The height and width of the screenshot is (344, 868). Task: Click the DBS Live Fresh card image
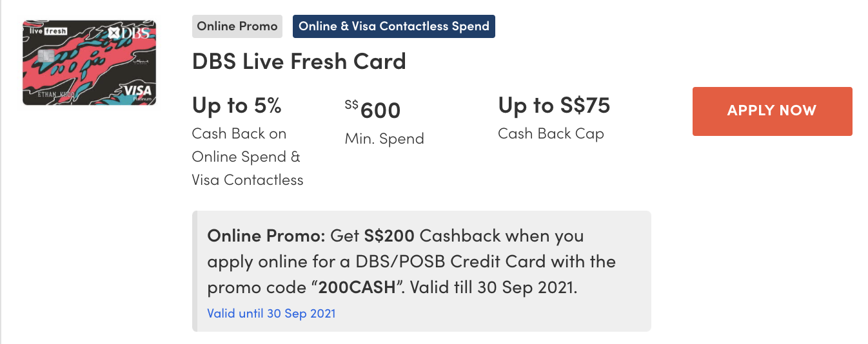[x=89, y=63]
